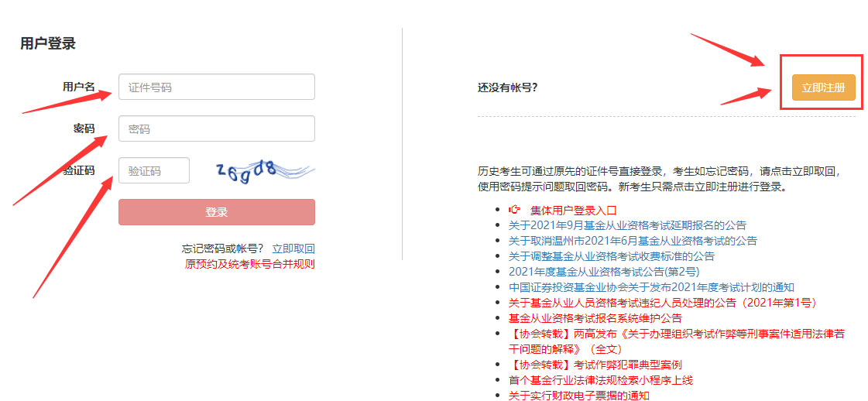The width and height of the screenshot is (868, 401).
Task: Open 原预约及统考账号合并规则 link
Action: (249, 264)
